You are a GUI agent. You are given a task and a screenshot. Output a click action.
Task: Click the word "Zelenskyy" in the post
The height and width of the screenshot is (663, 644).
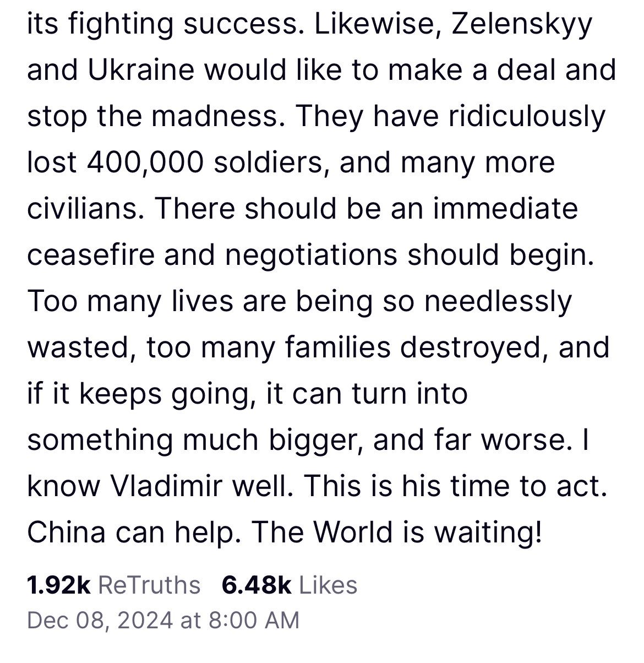pos(522,25)
